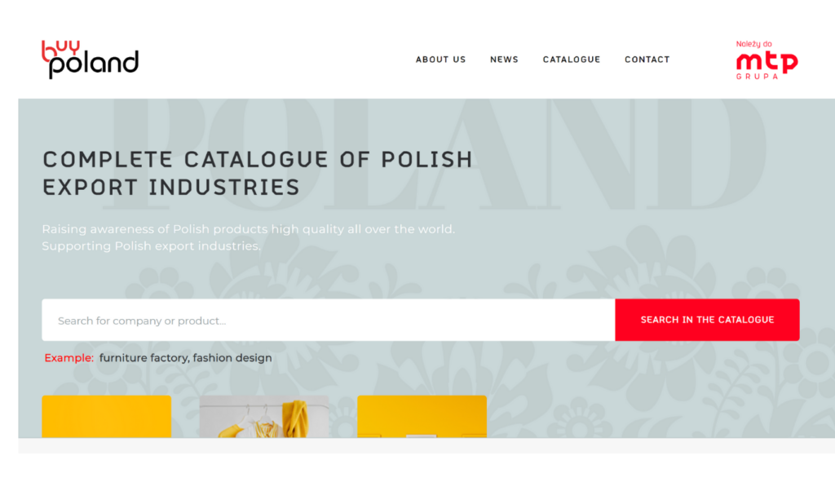The height and width of the screenshot is (504, 835).
Task: Open the About Us menu item
Action: coord(441,60)
